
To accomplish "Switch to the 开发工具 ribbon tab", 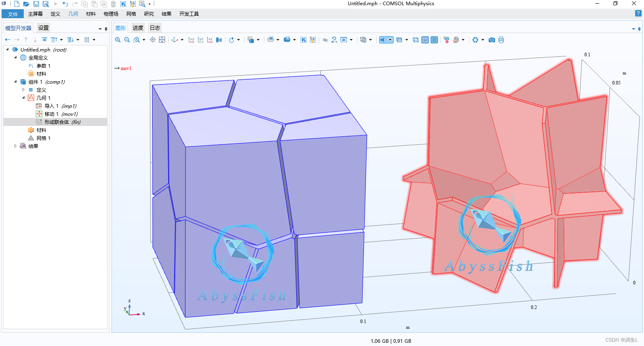I will [x=189, y=14].
